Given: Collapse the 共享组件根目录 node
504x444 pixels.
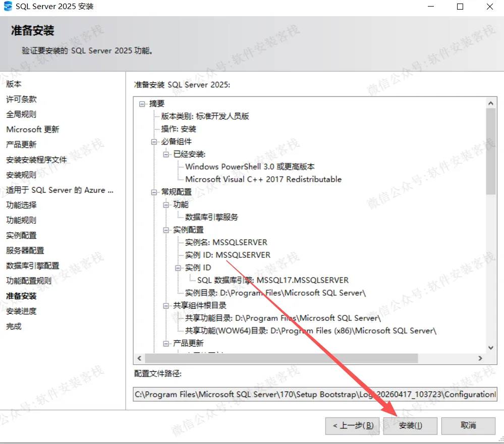Looking at the screenshot, I should (x=166, y=306).
